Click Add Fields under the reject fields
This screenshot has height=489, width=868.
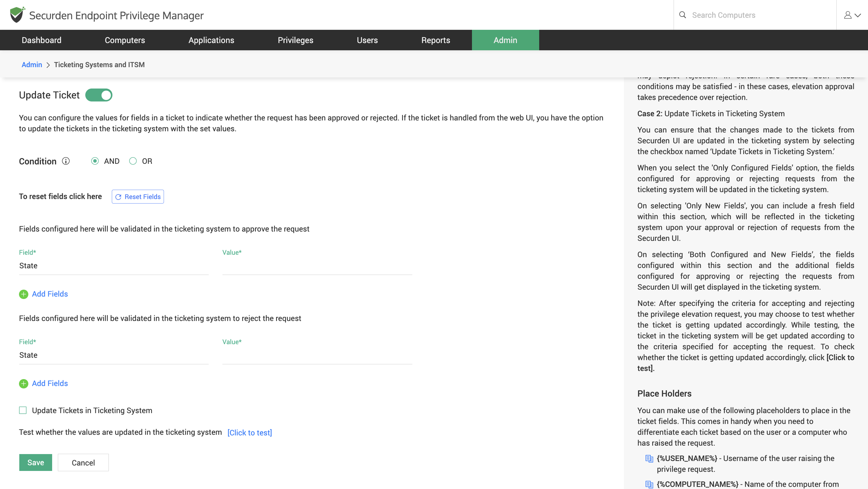point(50,383)
